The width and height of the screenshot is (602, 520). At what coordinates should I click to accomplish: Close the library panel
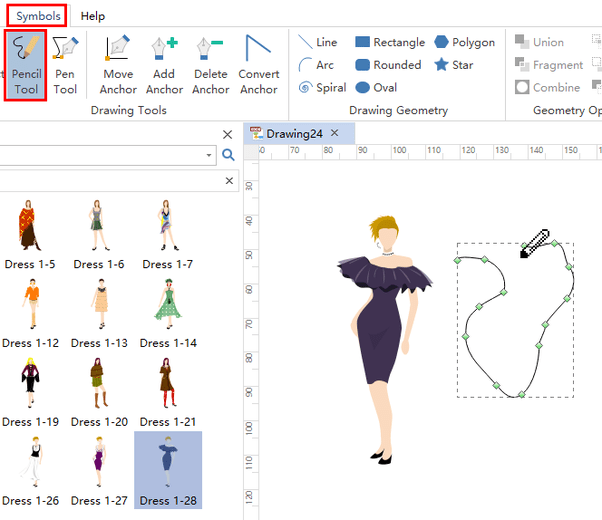coord(227,134)
